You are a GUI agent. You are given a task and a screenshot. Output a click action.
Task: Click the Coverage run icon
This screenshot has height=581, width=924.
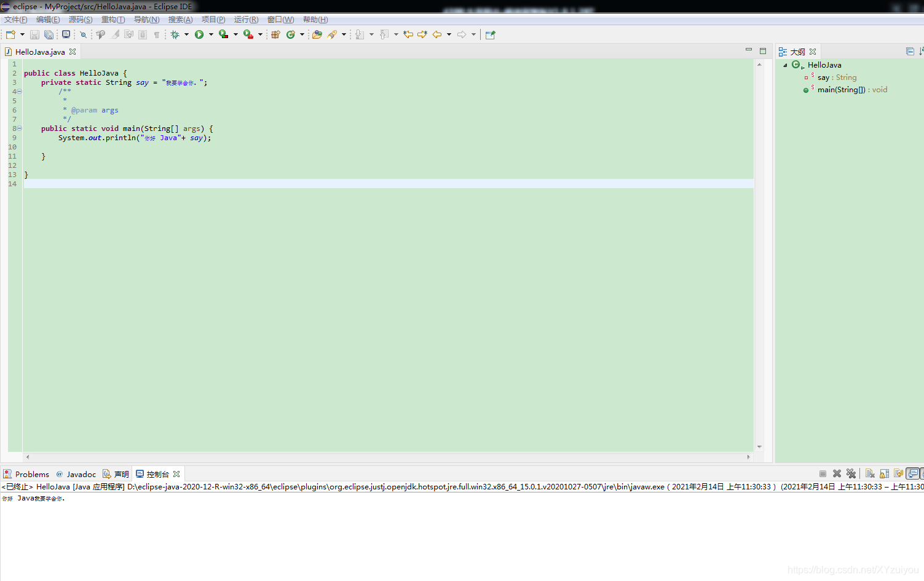(x=223, y=34)
